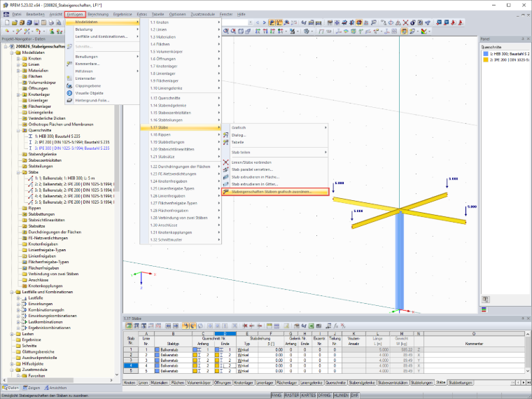
Task: Click the Linien/Stäbe verbinden X icon
Action: [225, 162]
